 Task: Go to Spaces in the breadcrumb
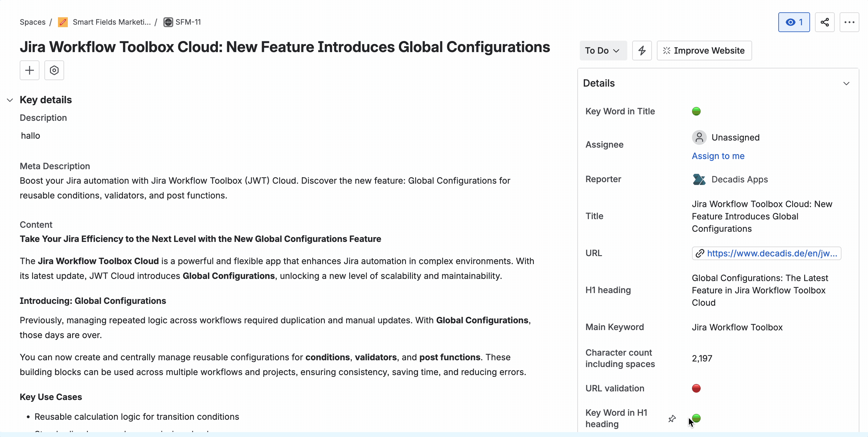(x=32, y=22)
